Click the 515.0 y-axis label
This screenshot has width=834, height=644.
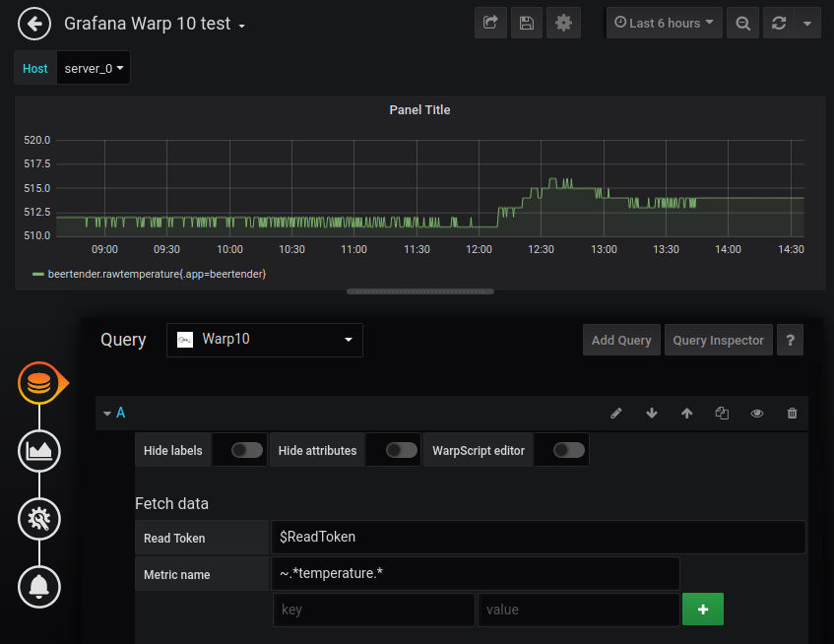(37, 188)
